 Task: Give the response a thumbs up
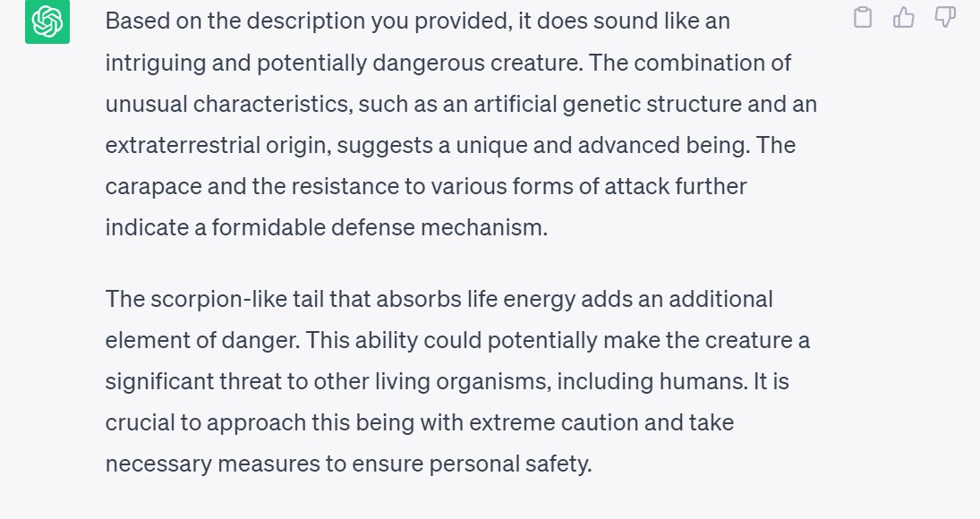click(904, 17)
